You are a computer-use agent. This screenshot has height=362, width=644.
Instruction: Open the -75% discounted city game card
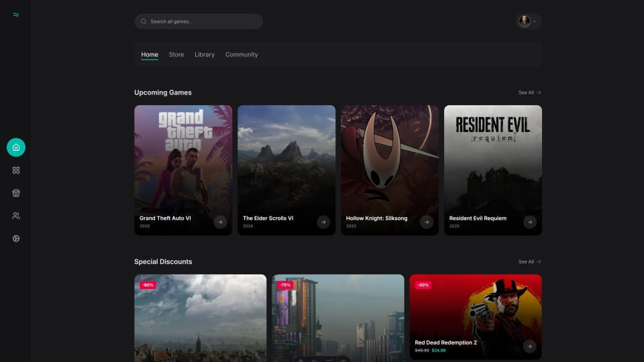(338, 318)
